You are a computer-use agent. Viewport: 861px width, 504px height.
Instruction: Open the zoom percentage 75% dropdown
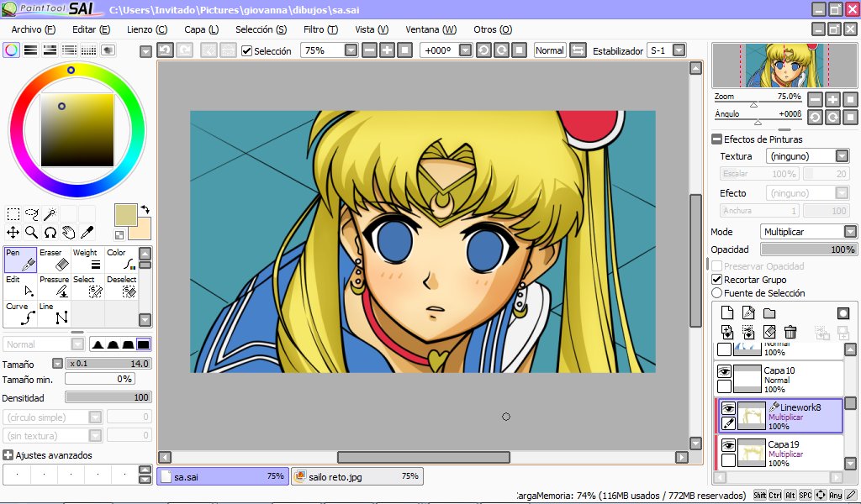[351, 50]
